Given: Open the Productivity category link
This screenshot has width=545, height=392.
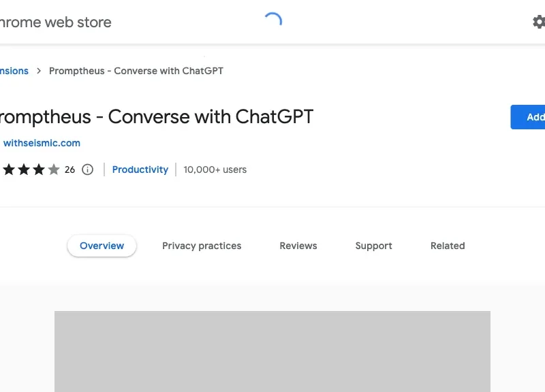Looking at the screenshot, I should pos(140,169).
